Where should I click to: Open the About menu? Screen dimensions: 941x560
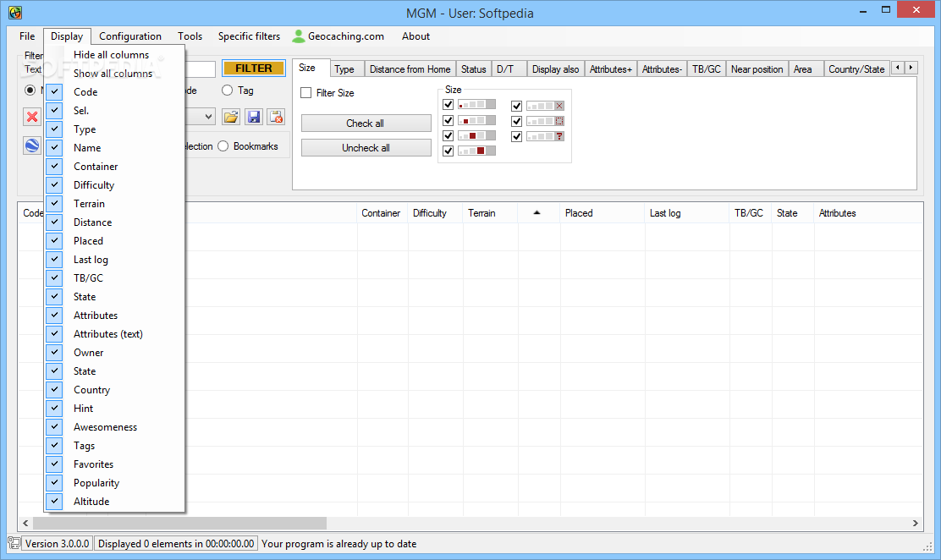[415, 36]
